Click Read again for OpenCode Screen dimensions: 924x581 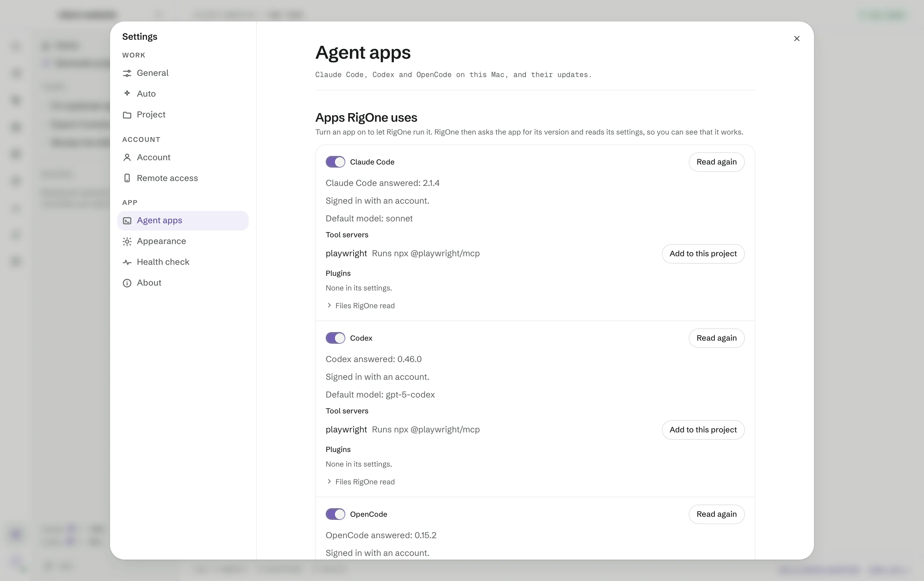[x=717, y=514]
